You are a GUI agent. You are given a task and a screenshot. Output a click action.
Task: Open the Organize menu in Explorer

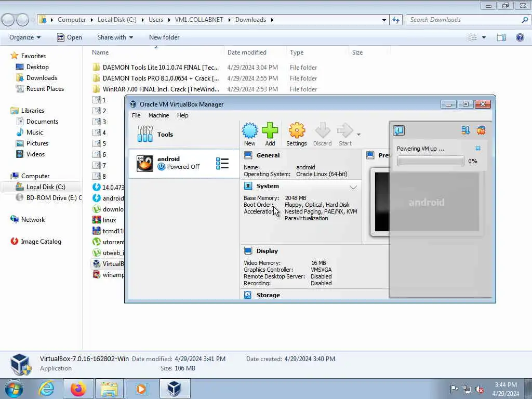coord(25,37)
